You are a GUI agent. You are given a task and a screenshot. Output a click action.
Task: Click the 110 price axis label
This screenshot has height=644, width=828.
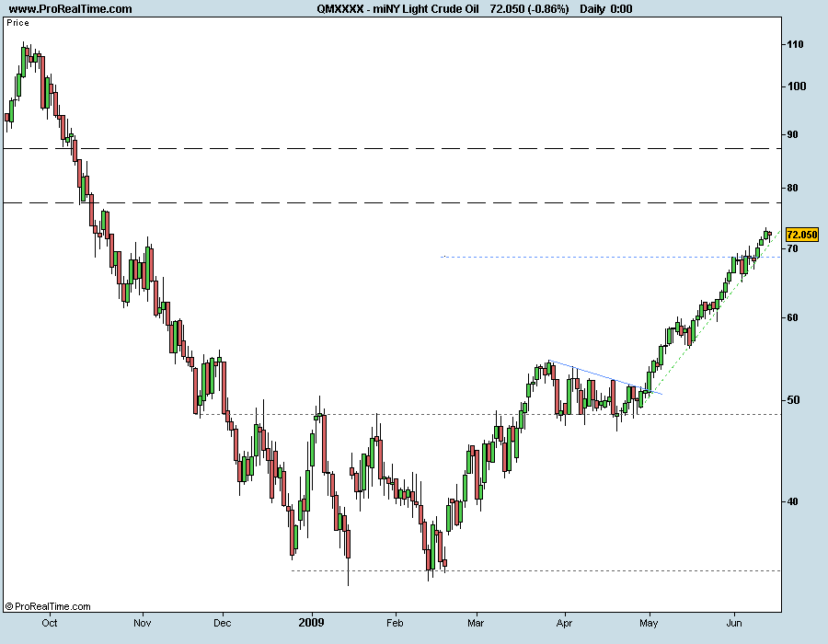coord(795,44)
